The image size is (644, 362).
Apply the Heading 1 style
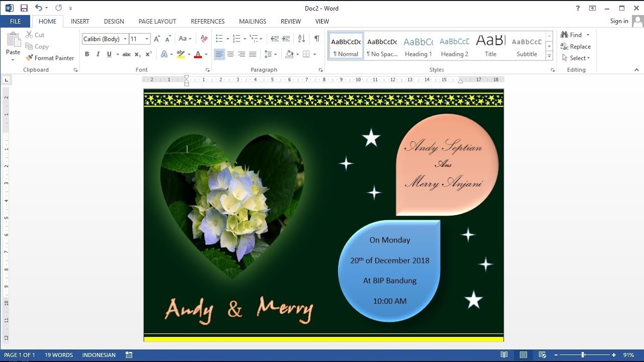pos(418,46)
